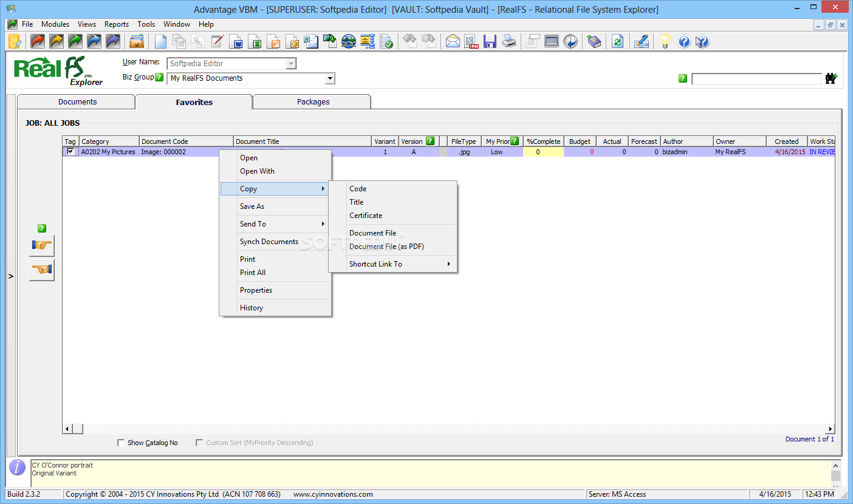
Task: Open the Modules menu
Action: [55, 24]
